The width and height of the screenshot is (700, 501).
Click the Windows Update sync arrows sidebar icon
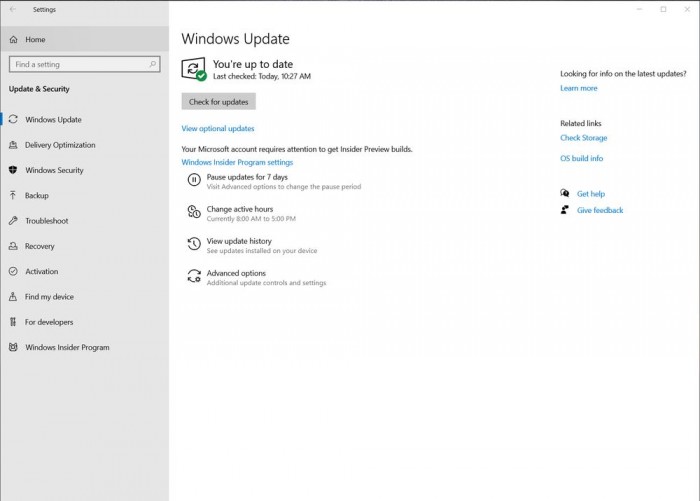[13, 119]
